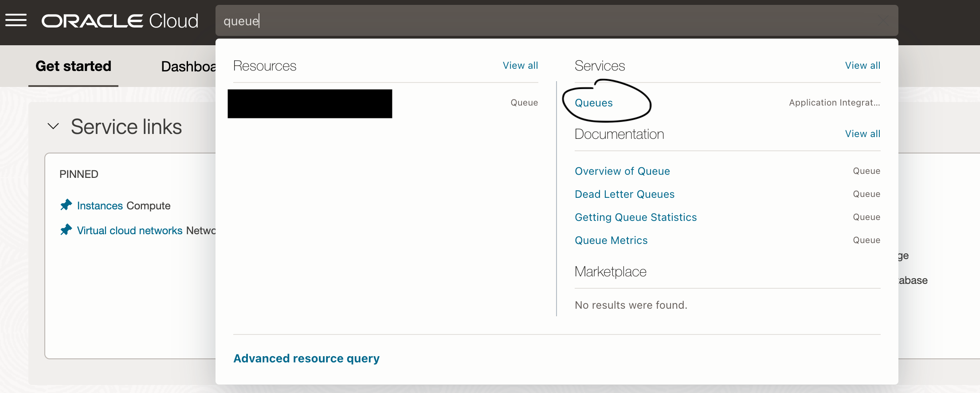Switch to the Get started tab
The height and width of the screenshot is (393, 980).
[x=73, y=66]
